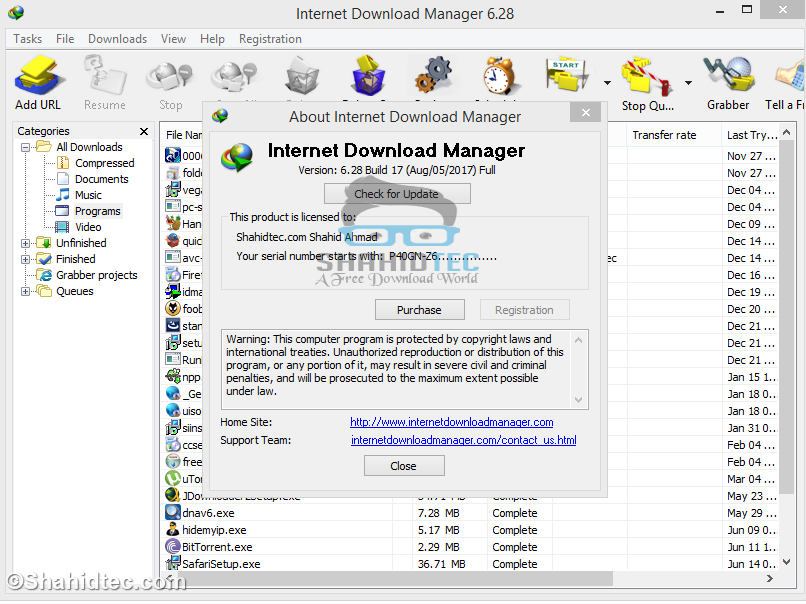Screen dimensions: 806x604
Task: Click the Delete Completed blue box icon
Action: 368,76
